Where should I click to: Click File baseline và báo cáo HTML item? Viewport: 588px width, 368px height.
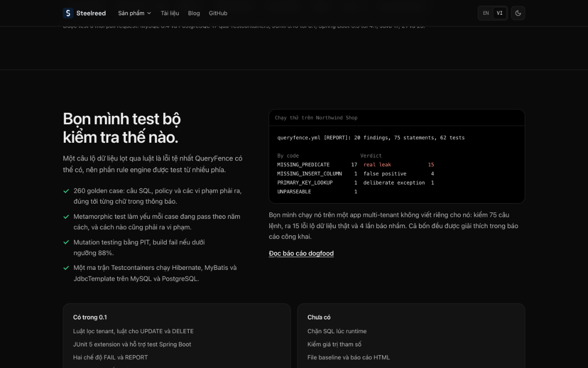(349, 358)
